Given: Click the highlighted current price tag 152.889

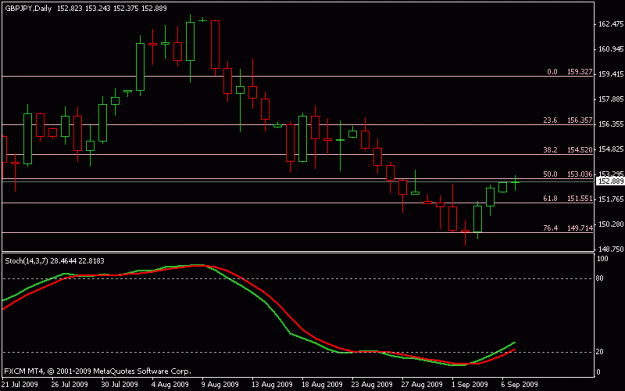Looking at the screenshot, I should 610,181.
